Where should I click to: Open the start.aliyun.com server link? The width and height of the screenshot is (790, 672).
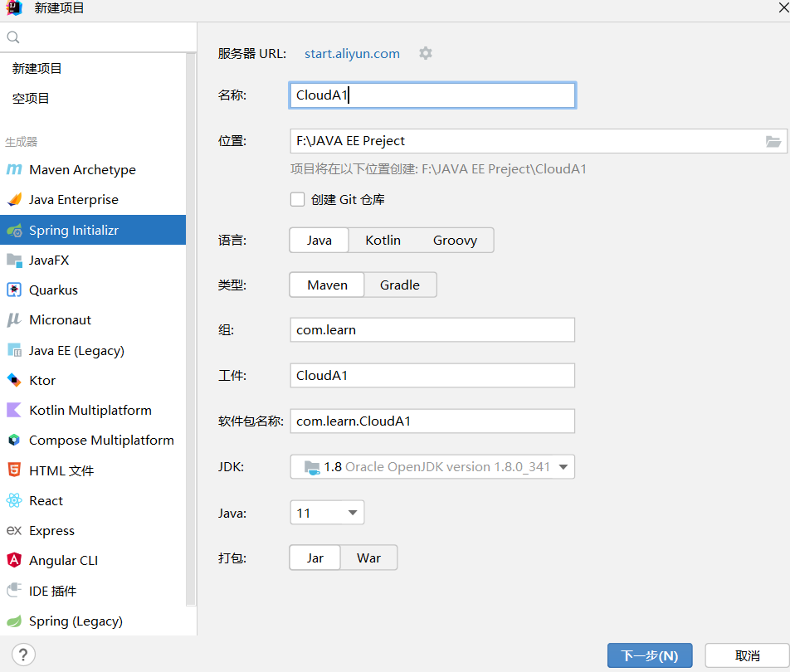click(352, 53)
